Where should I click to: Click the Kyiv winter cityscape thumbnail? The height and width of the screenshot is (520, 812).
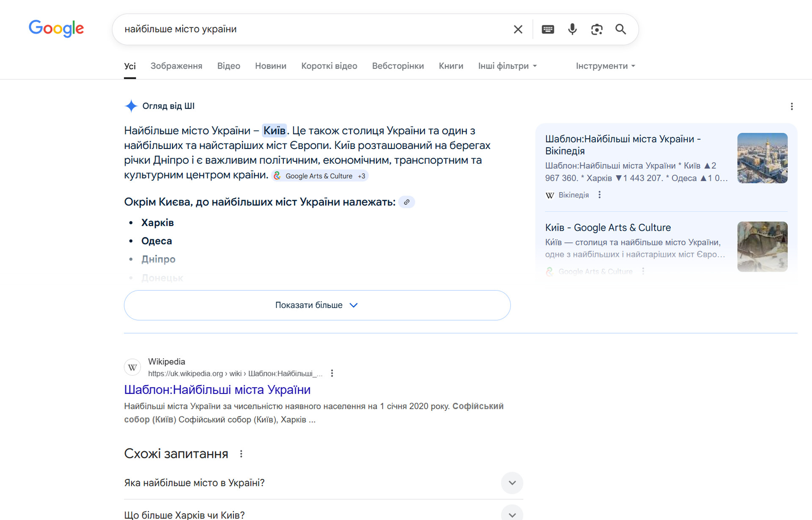762,158
